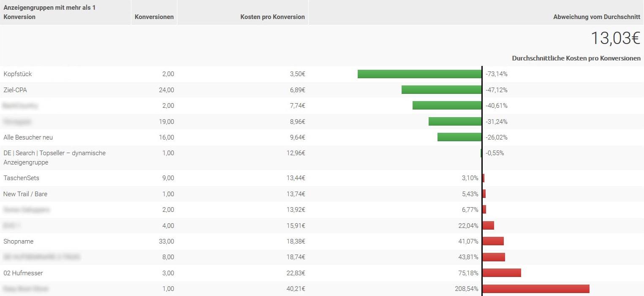Open the Ziel-CPA ad group
Screen dimensions: 644x296
coord(15,90)
